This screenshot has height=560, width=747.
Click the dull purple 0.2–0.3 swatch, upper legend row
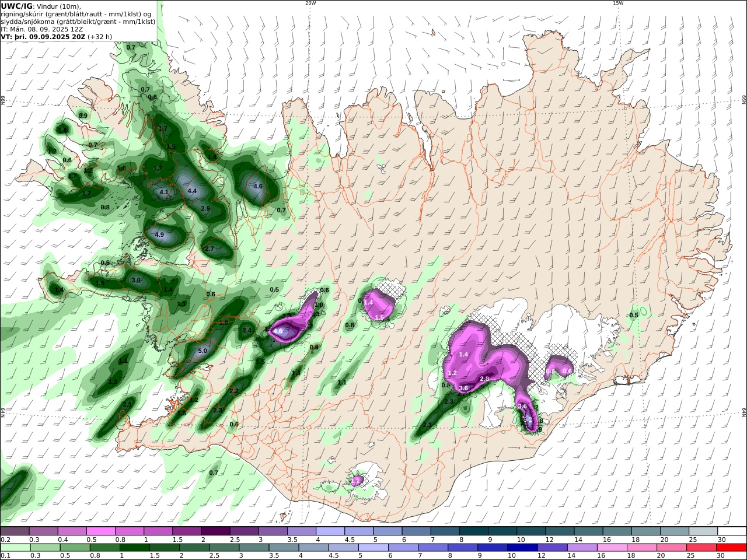15,531
